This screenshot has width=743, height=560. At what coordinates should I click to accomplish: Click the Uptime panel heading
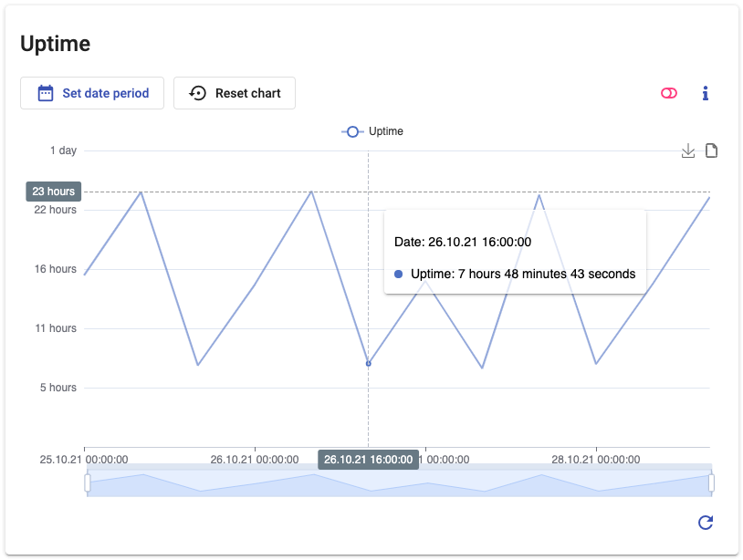(x=55, y=44)
